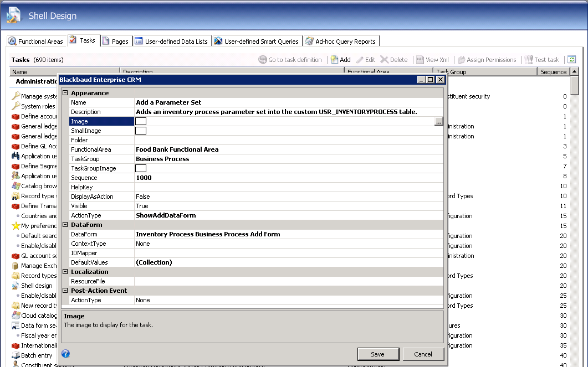Collapse the Appearance property section
Viewport: 588px width, 367px height.
click(65, 93)
